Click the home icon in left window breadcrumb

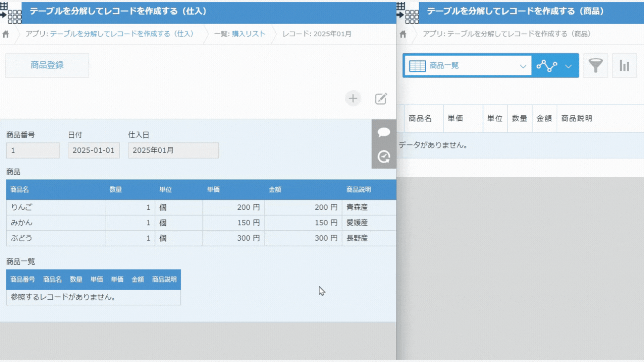tap(6, 34)
